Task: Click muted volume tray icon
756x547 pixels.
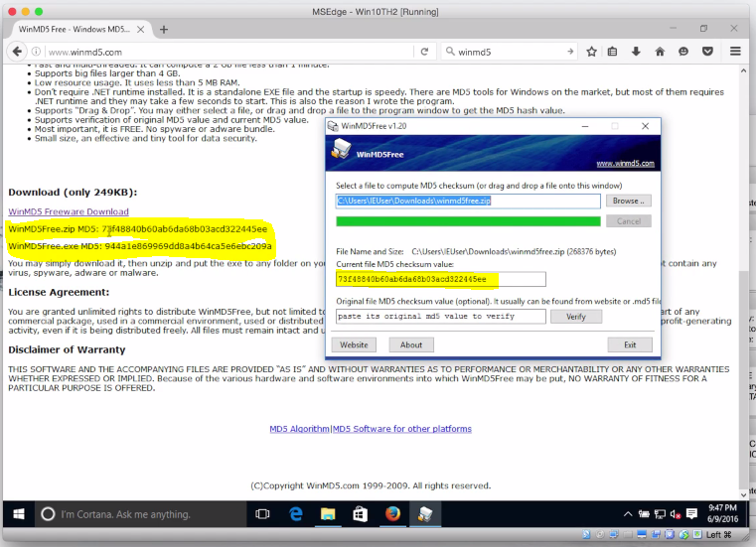Action: 675,514
